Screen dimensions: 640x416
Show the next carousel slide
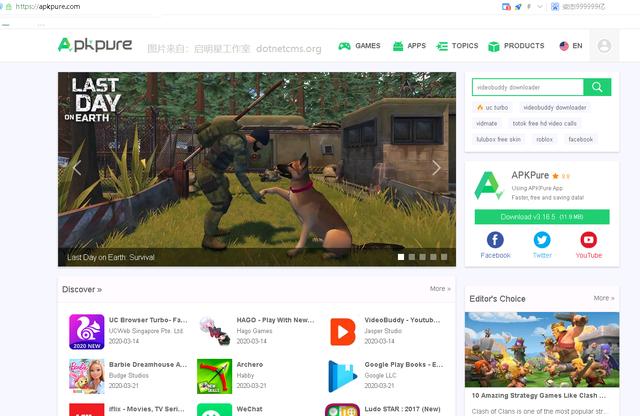[x=436, y=167]
